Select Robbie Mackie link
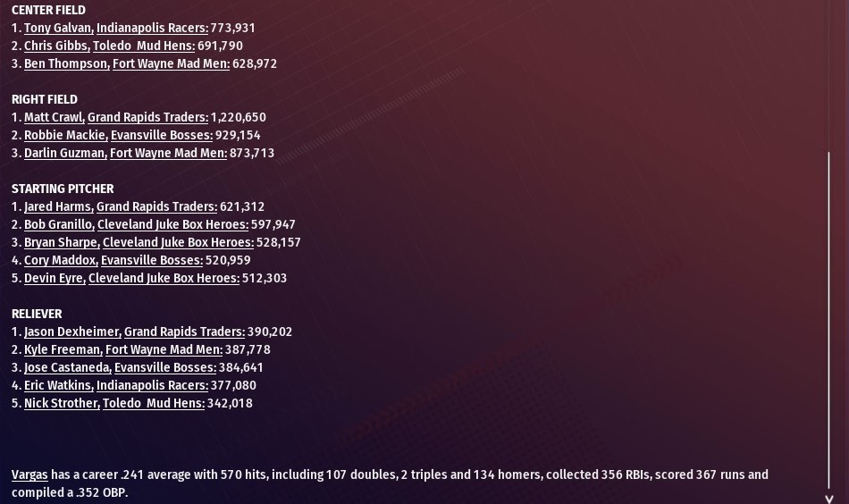The image size is (849, 504). [x=66, y=135]
